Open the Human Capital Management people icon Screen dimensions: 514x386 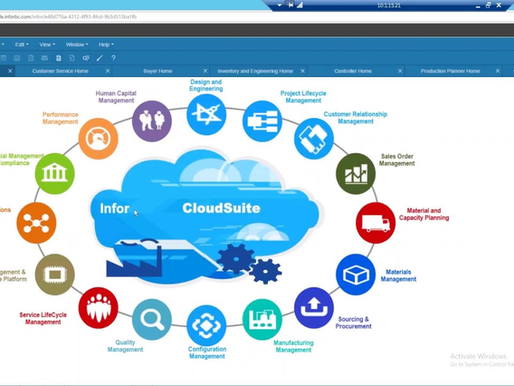(152, 121)
